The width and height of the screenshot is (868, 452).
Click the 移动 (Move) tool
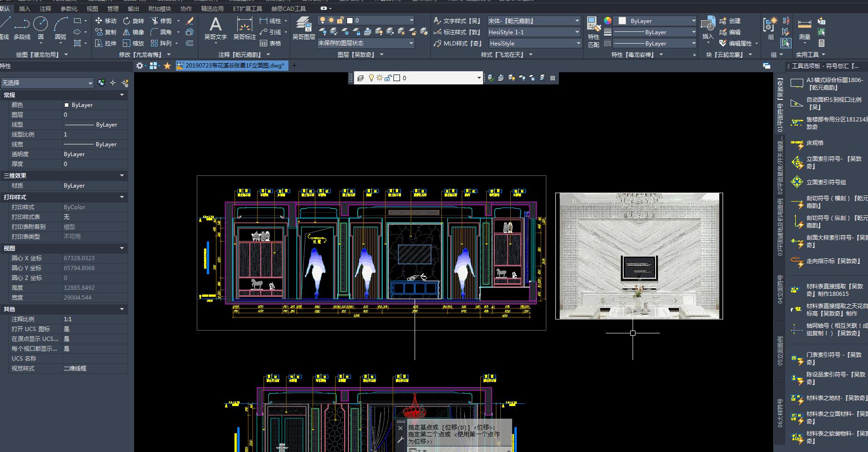pos(106,21)
